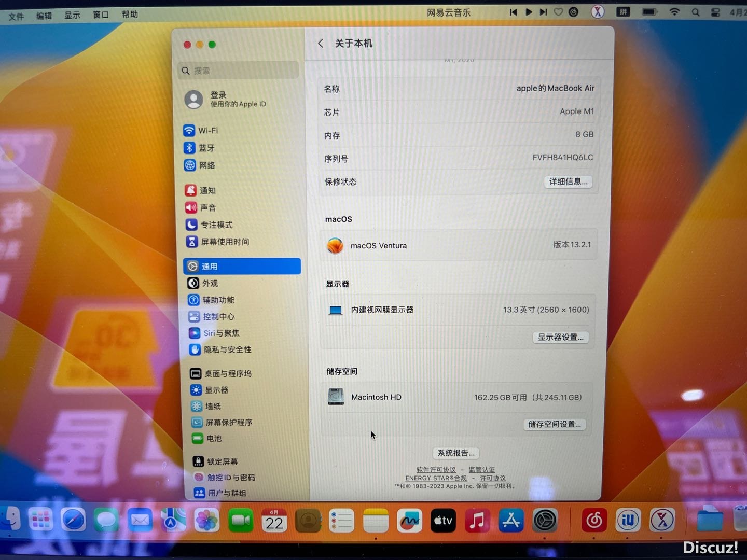
Task: Open Music from the Dock
Action: (477, 521)
